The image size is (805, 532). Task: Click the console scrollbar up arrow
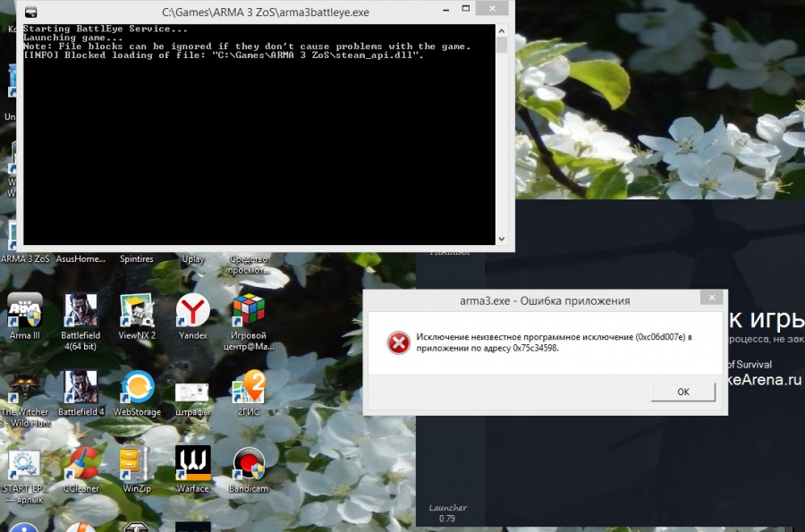502,30
